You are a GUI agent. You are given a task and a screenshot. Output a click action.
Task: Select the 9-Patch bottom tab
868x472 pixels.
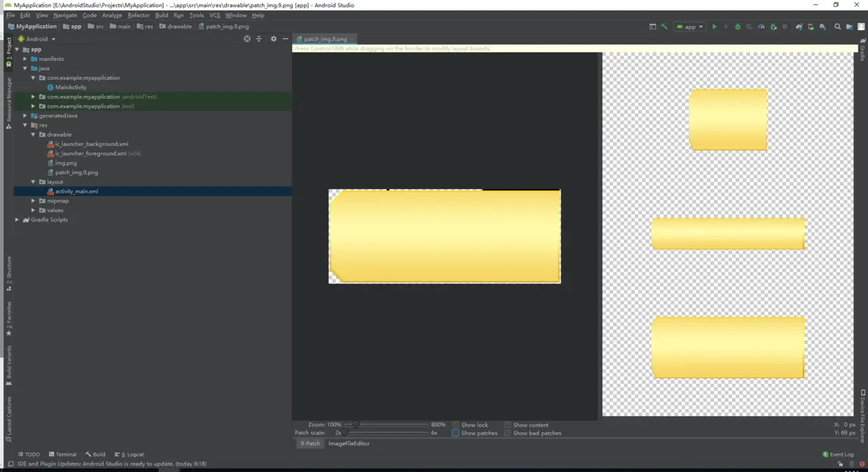point(310,443)
